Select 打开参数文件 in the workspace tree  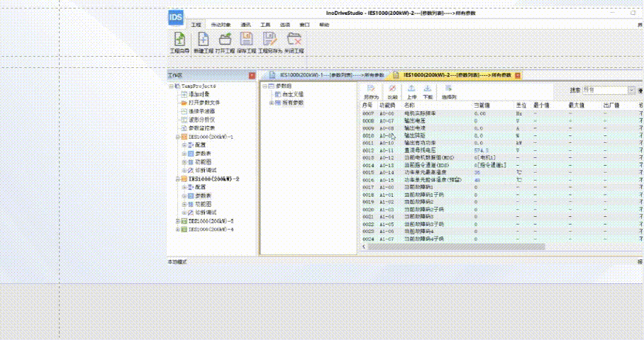point(204,103)
